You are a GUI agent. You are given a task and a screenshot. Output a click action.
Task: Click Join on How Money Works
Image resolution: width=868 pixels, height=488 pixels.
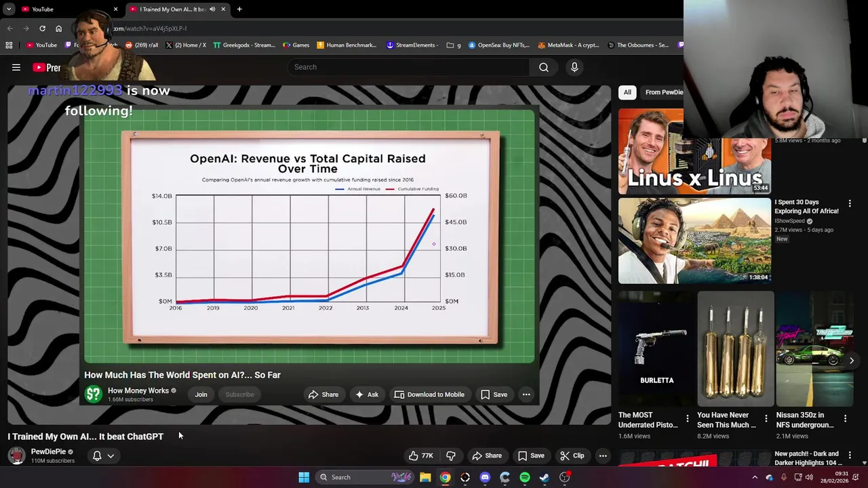click(201, 394)
